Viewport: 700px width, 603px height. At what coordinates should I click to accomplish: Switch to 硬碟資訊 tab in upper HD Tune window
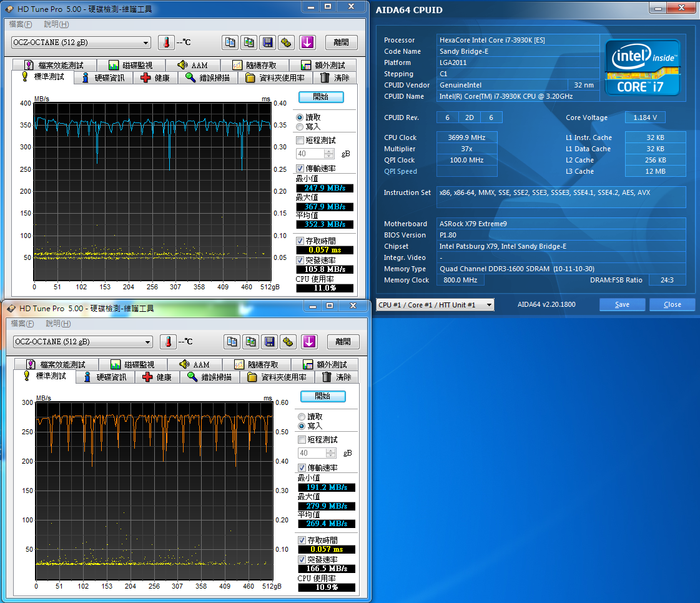tap(103, 77)
